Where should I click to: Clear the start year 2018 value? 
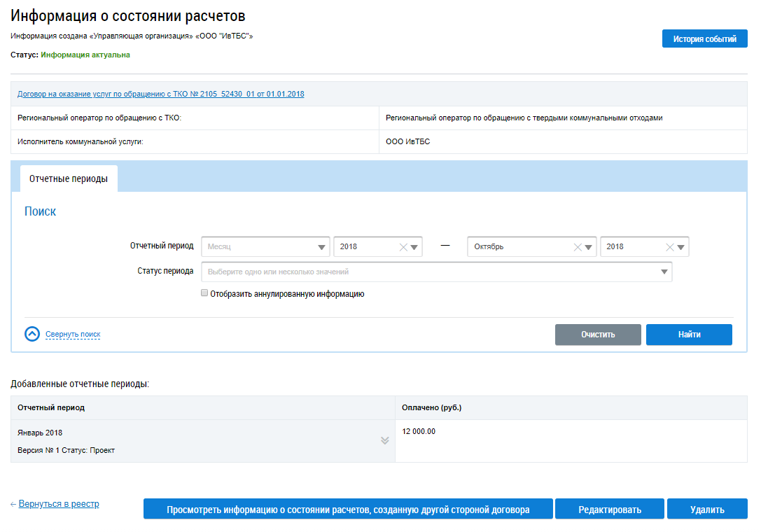[403, 247]
